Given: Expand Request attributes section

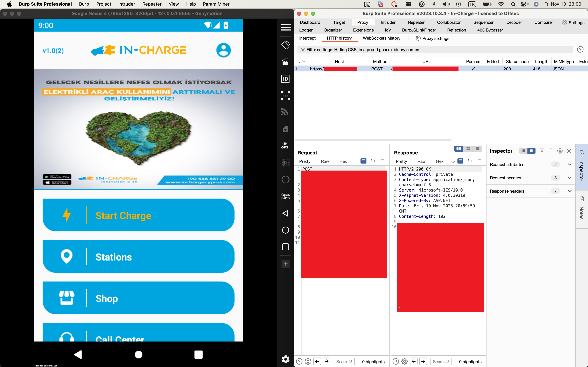Looking at the screenshot, I should tap(531, 165).
